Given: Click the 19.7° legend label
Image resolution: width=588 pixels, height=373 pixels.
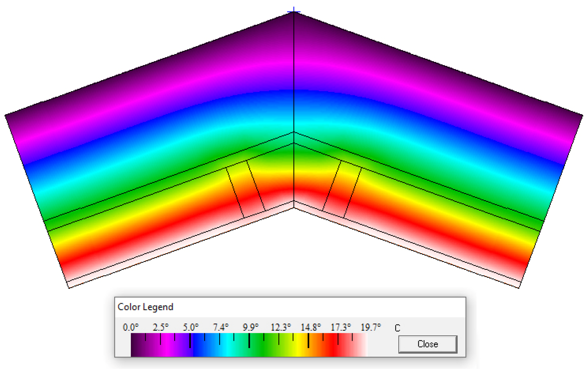Looking at the screenshot, I should tap(371, 327).
